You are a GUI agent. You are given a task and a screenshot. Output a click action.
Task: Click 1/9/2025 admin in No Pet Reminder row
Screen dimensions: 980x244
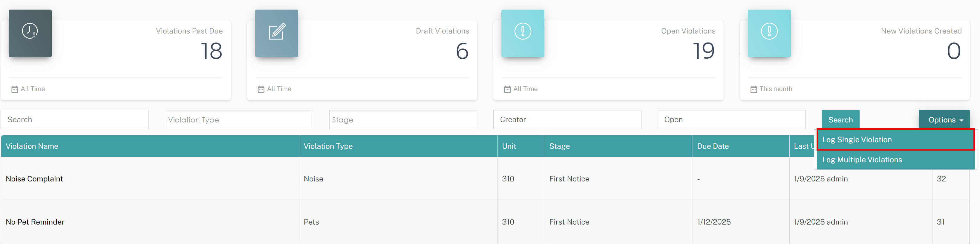[x=820, y=222]
